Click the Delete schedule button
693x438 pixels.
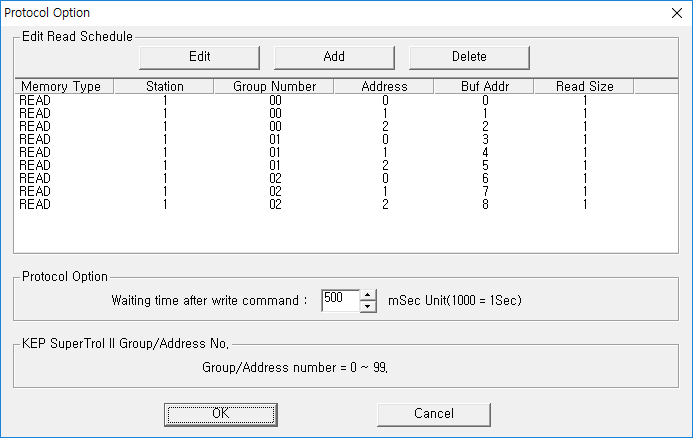(x=469, y=56)
